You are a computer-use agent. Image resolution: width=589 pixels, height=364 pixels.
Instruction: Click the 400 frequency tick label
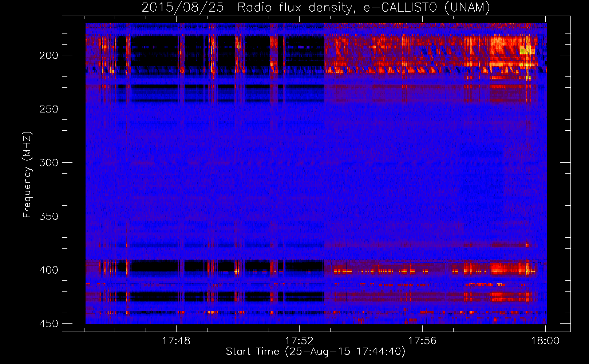(48, 270)
